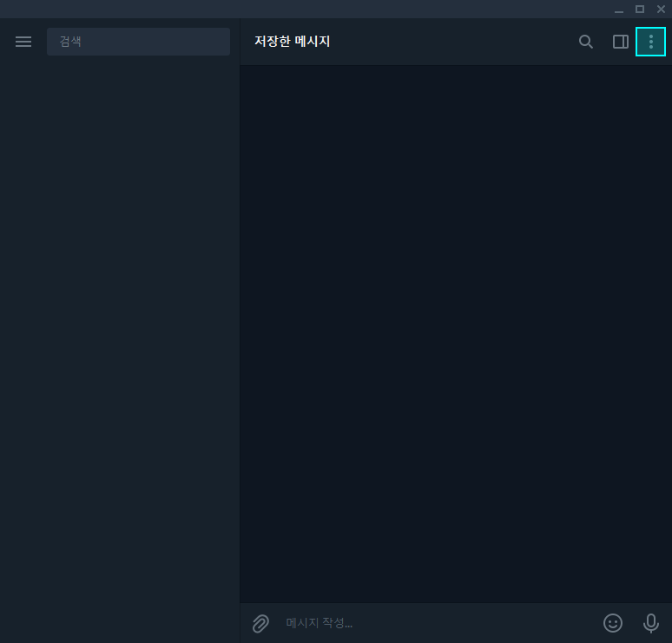This screenshot has width=672, height=643.
Task: Close the Telegram window
Action: tap(661, 10)
